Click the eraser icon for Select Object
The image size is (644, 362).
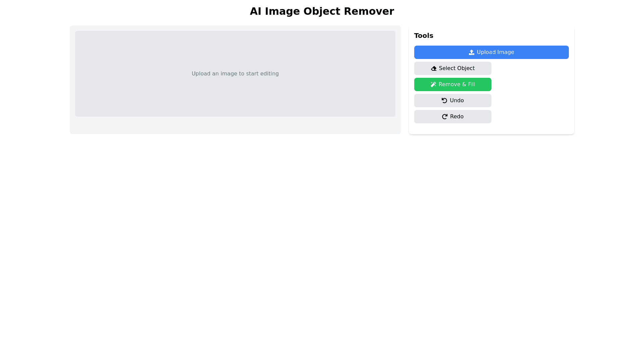(x=434, y=68)
